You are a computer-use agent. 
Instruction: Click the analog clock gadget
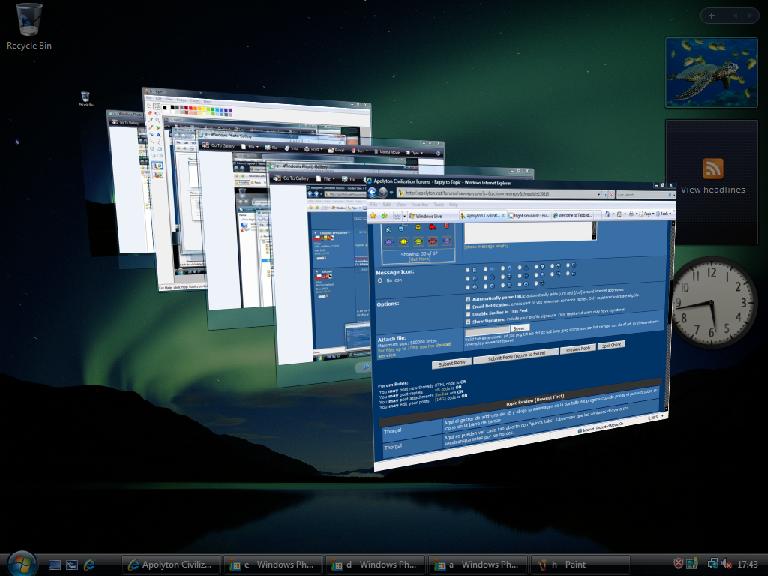(x=713, y=302)
